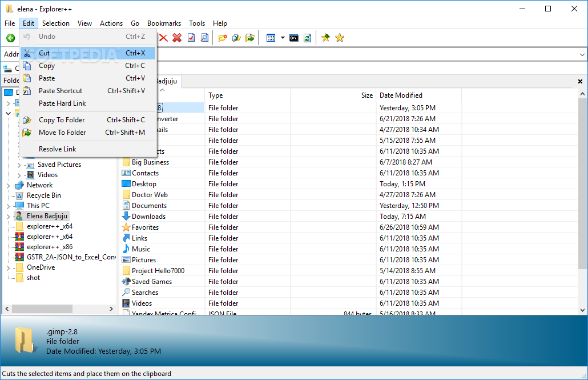Open the Tools menu

point(197,23)
